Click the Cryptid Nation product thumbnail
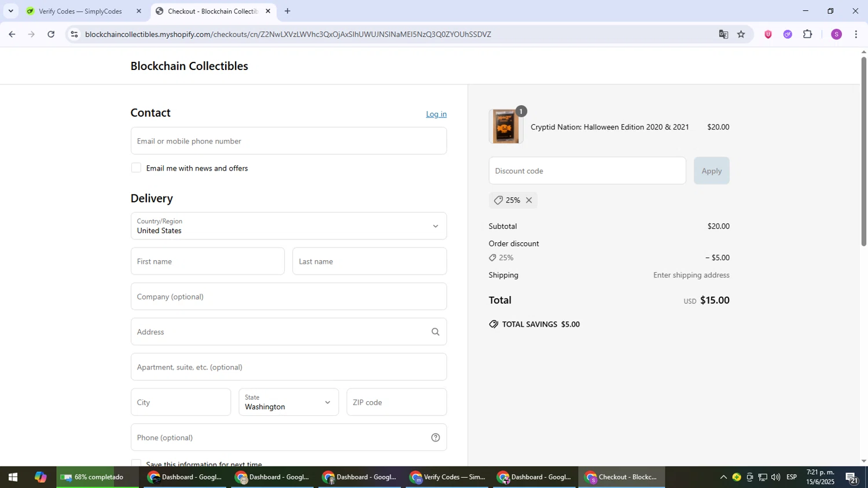Screen dimensions: 868x488 pos(505,126)
